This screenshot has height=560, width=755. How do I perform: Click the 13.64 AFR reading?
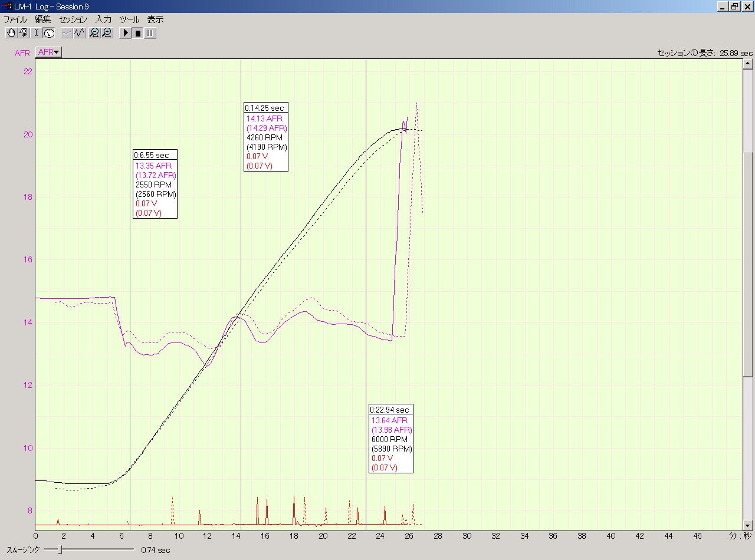coord(389,420)
